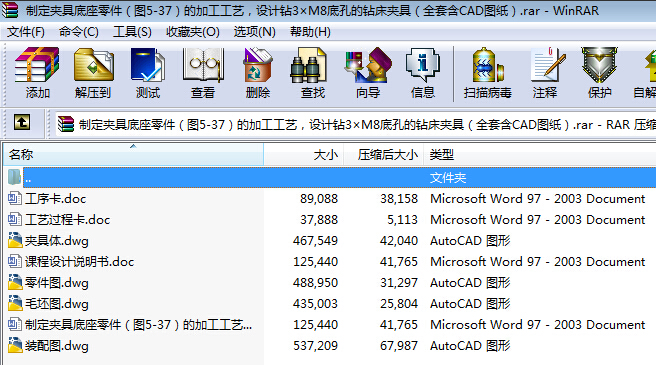Screen dimensions: 656x365
Task: Open the Options (选项) menu
Action: pos(254,32)
